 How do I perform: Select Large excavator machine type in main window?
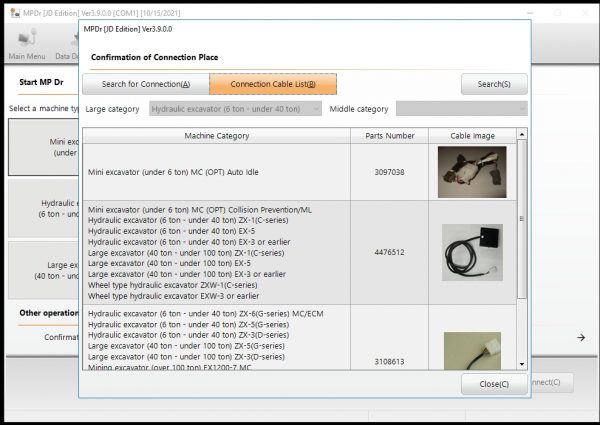[x=43, y=270]
